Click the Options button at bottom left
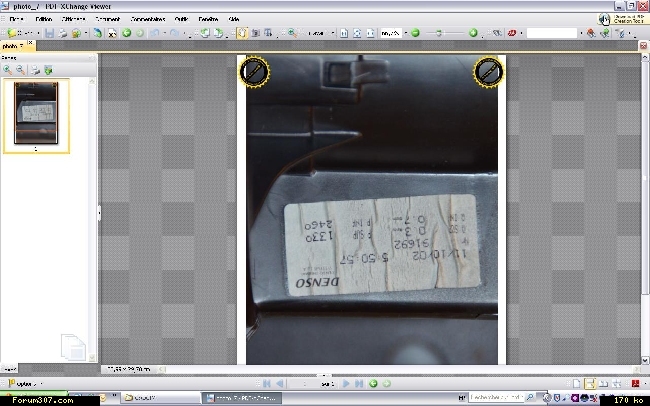Viewport: 650px width, 406px height. (x=25, y=384)
